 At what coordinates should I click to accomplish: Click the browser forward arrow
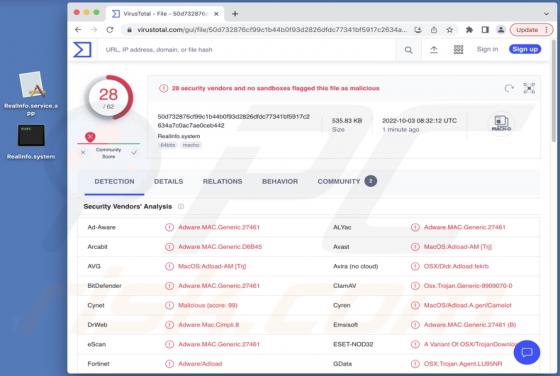(94, 30)
